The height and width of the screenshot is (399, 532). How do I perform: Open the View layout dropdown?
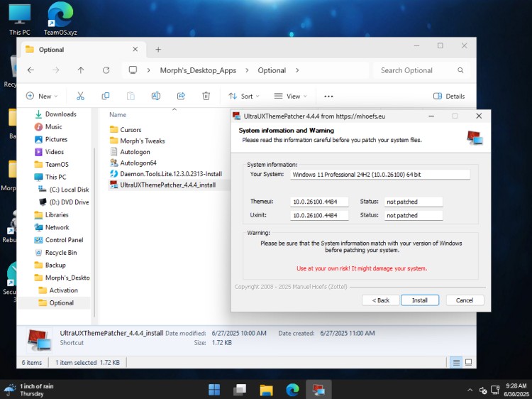290,96
